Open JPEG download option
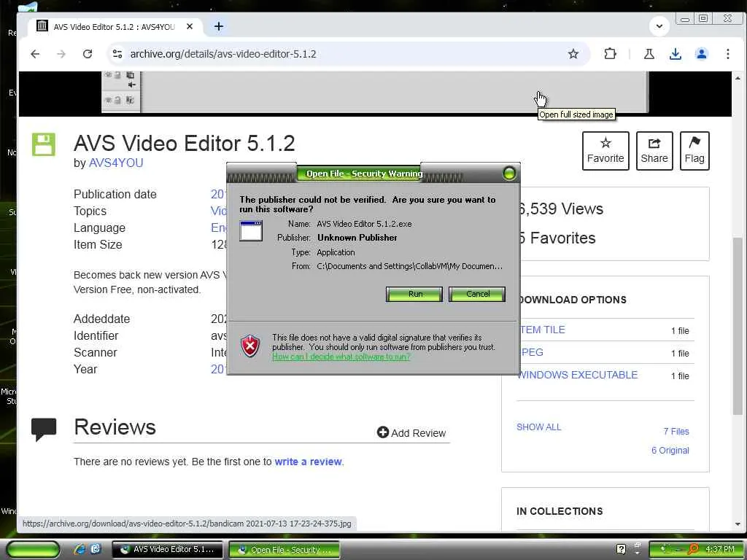747x560 pixels. (x=532, y=352)
